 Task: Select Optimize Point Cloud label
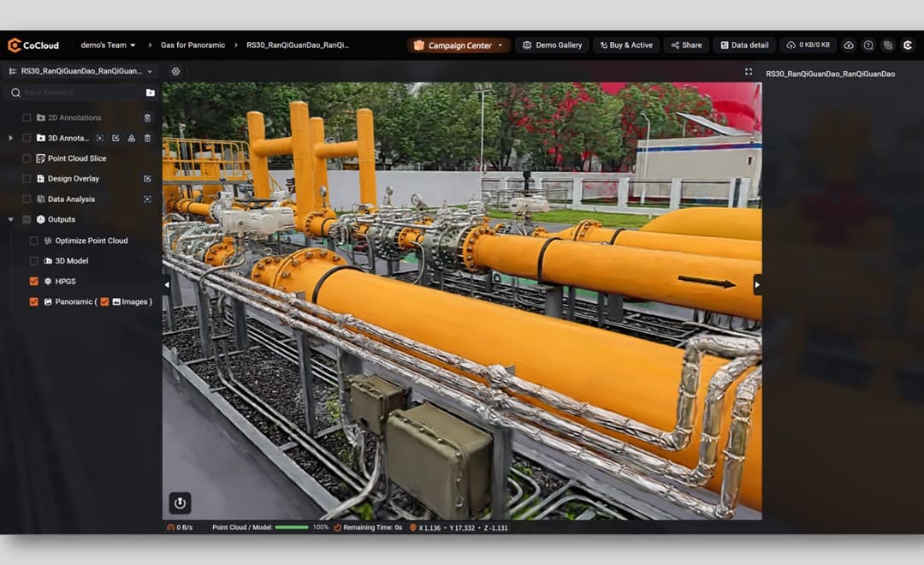tap(92, 241)
